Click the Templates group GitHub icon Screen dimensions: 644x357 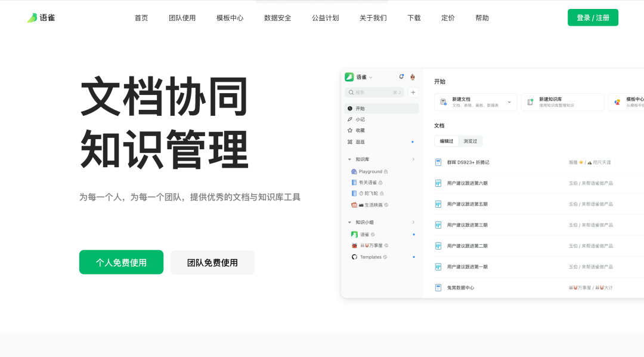click(x=354, y=257)
